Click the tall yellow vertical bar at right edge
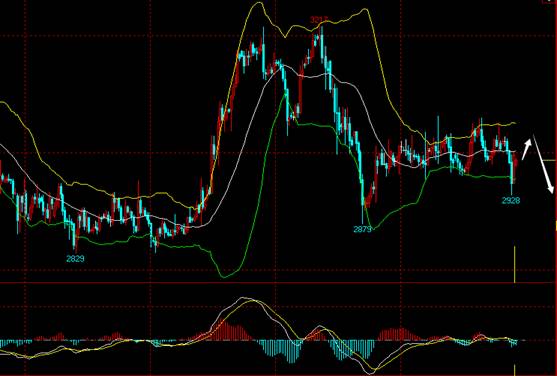Image resolution: width=557 pixels, height=376 pixels. 514,264
